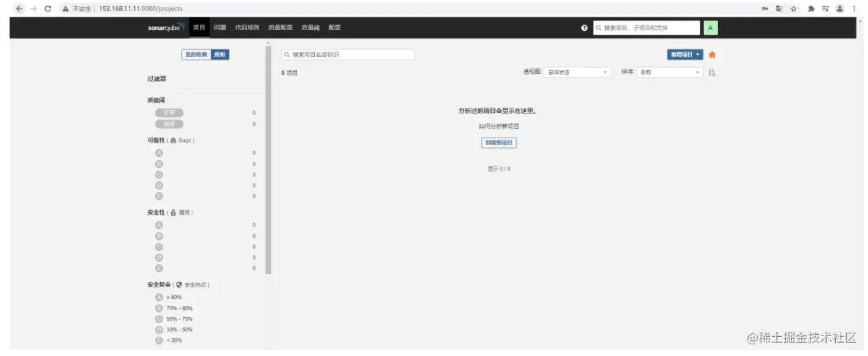Image resolution: width=868 pixels, height=356 pixels.
Task: Open the 问题 issues nav item
Action: click(220, 28)
